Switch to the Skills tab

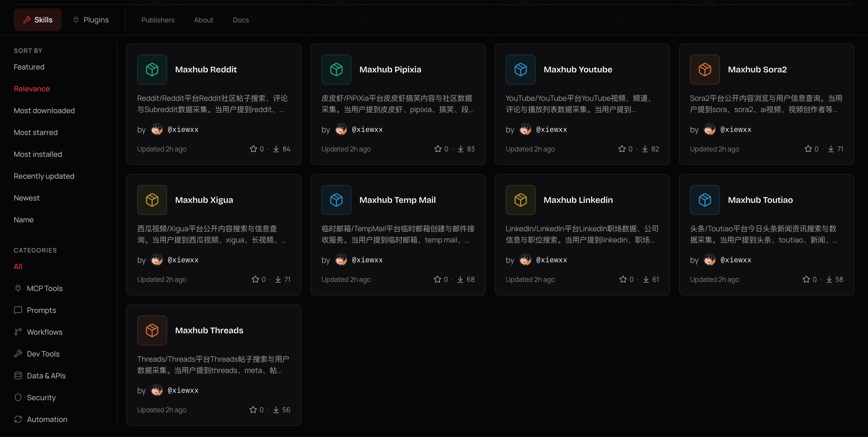(38, 20)
